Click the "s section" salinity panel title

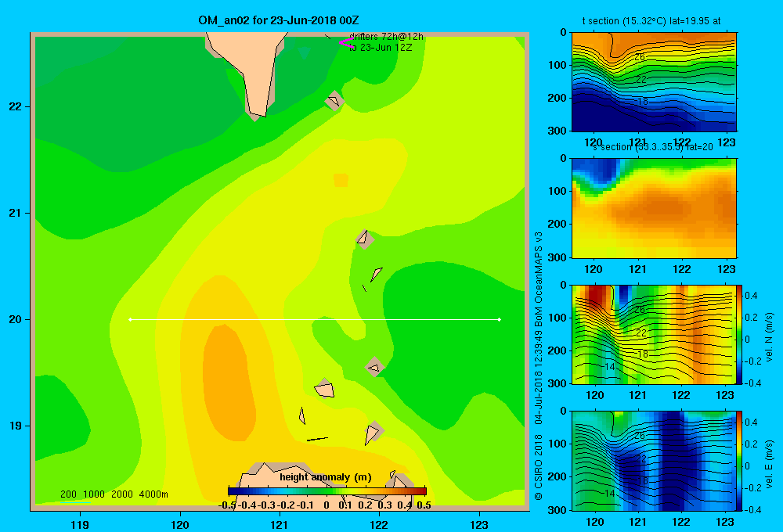pyautogui.click(x=651, y=147)
